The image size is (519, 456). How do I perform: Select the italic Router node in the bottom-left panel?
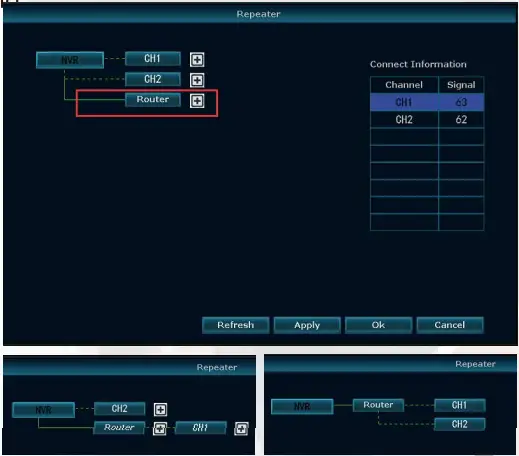click(119, 428)
